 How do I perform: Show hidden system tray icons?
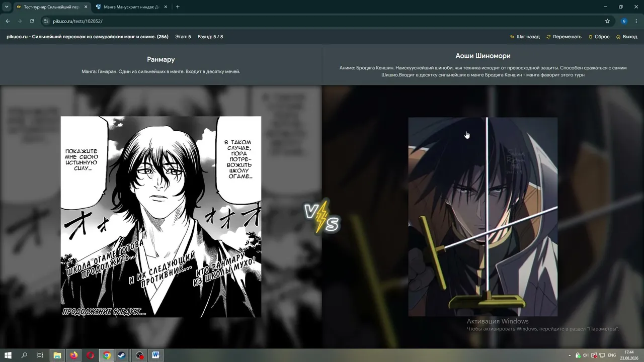(570, 355)
